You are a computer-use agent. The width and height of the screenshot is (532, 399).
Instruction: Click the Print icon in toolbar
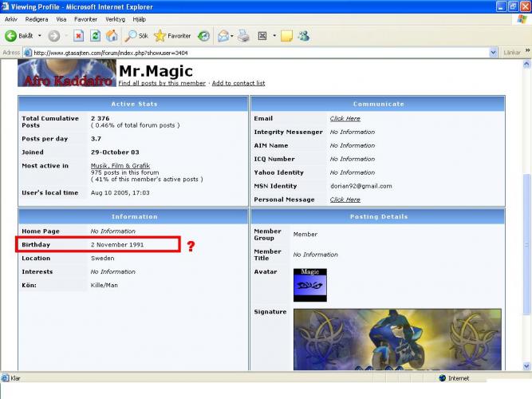(244, 36)
